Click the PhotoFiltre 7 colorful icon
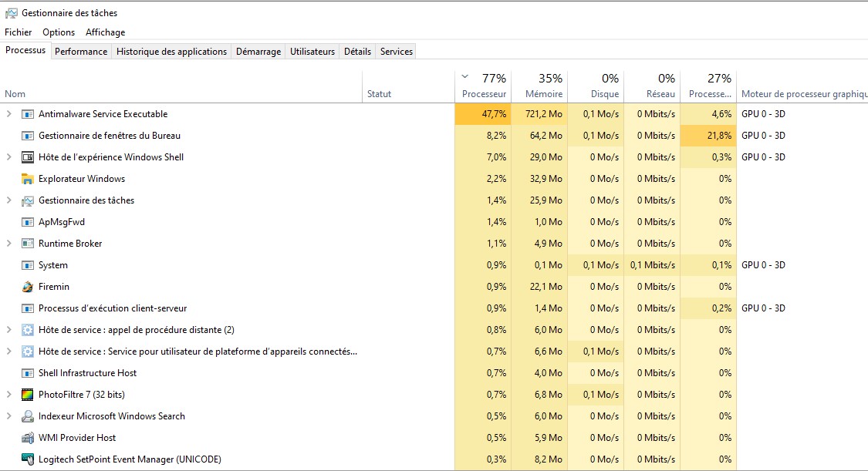 (x=28, y=395)
